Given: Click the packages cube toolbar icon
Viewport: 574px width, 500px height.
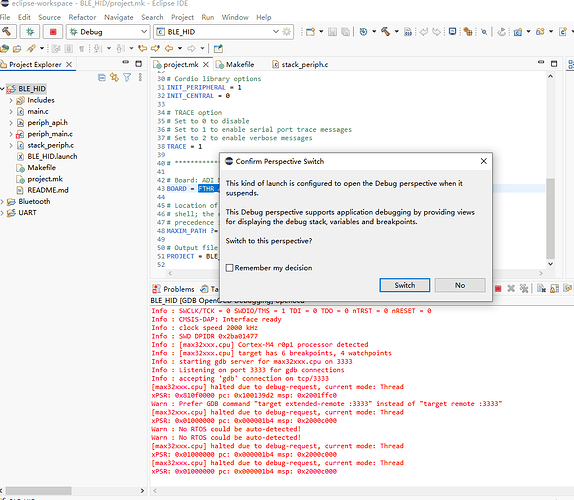Looking at the screenshot, I should click(x=467, y=32).
